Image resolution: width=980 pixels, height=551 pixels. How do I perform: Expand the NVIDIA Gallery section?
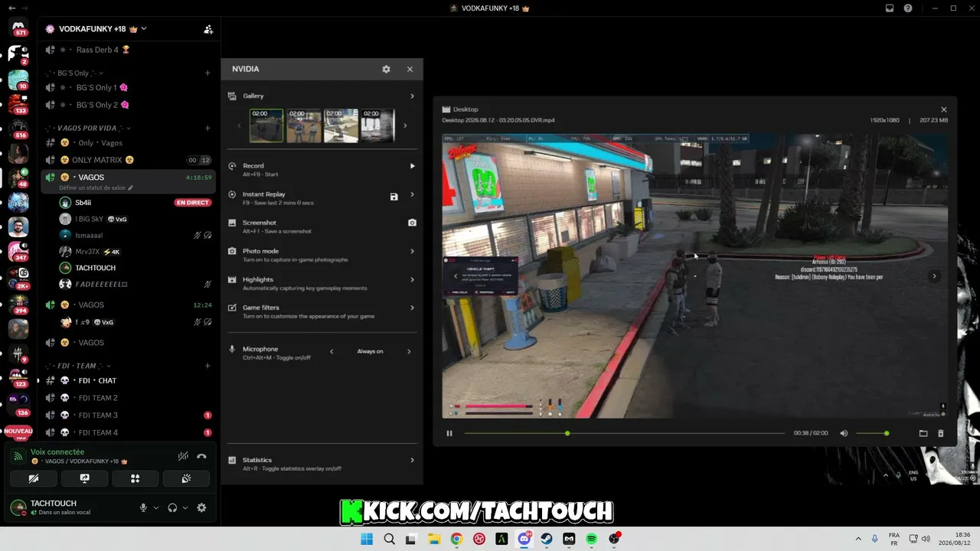click(x=412, y=96)
